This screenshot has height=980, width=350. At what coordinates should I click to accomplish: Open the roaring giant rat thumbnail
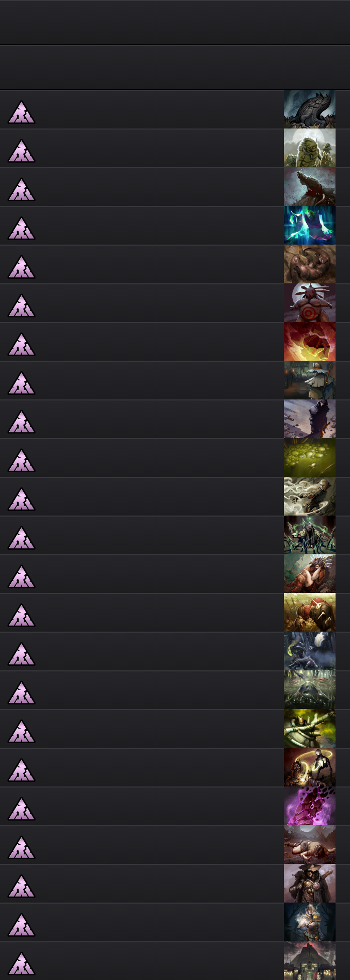[310, 187]
